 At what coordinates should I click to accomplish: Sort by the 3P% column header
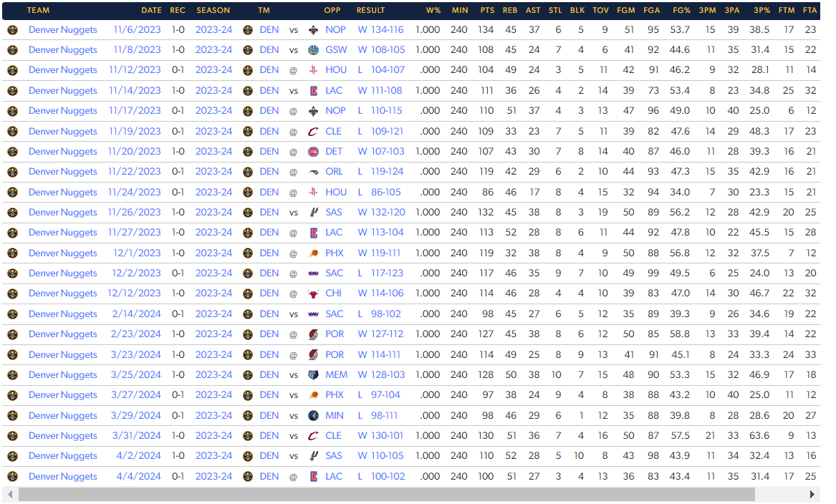click(x=761, y=10)
